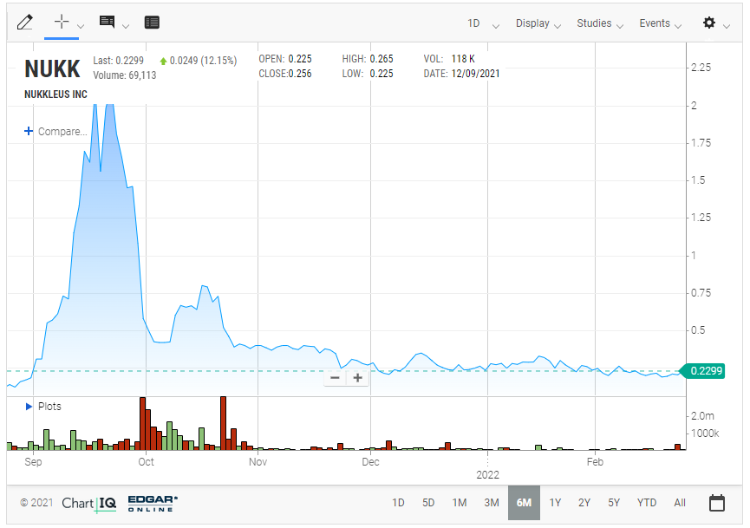
Task: Open the chart settings gear
Action: pyautogui.click(x=709, y=22)
